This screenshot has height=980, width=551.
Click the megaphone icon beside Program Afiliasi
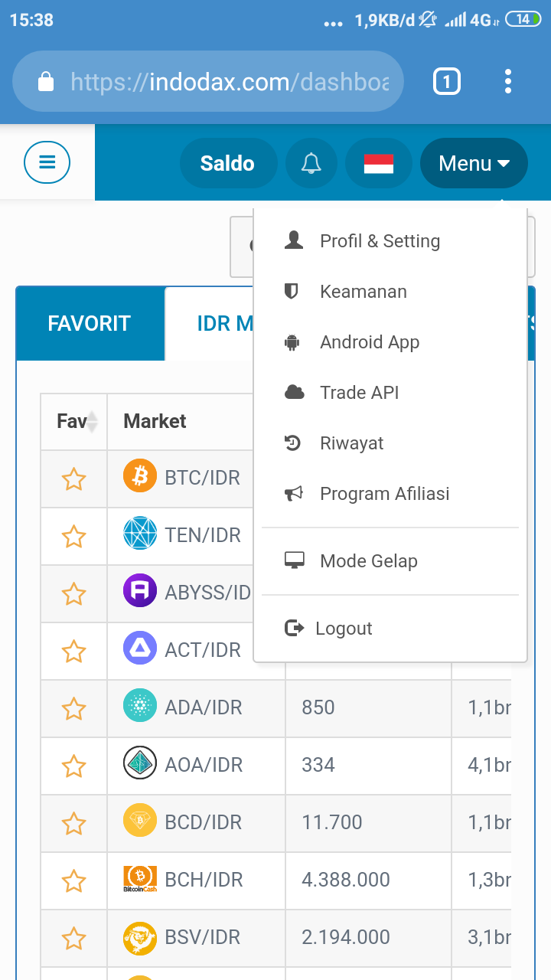pyautogui.click(x=294, y=494)
